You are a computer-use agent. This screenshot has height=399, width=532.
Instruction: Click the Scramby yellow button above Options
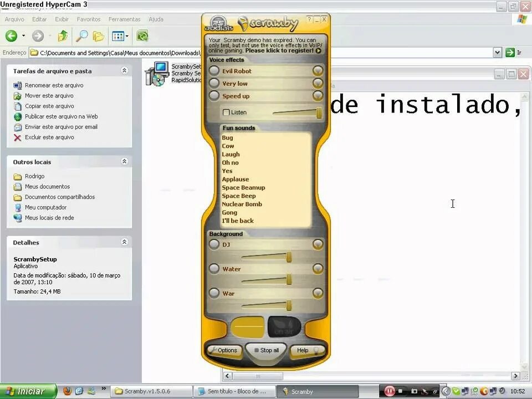tap(247, 327)
